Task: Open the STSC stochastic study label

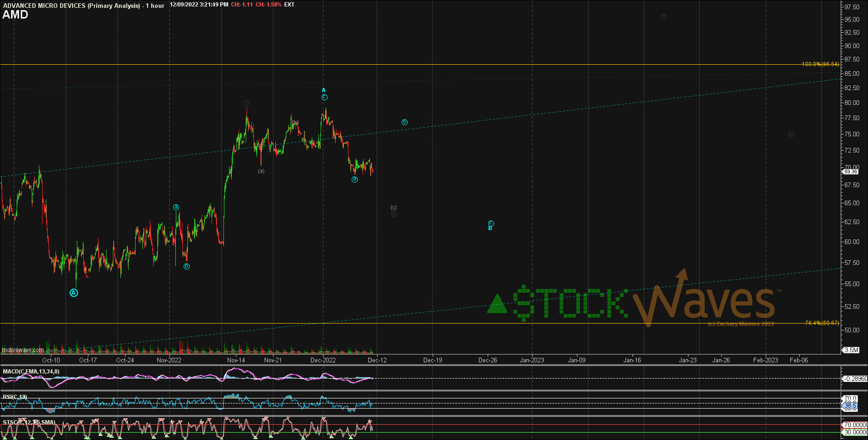Action: tap(29, 422)
